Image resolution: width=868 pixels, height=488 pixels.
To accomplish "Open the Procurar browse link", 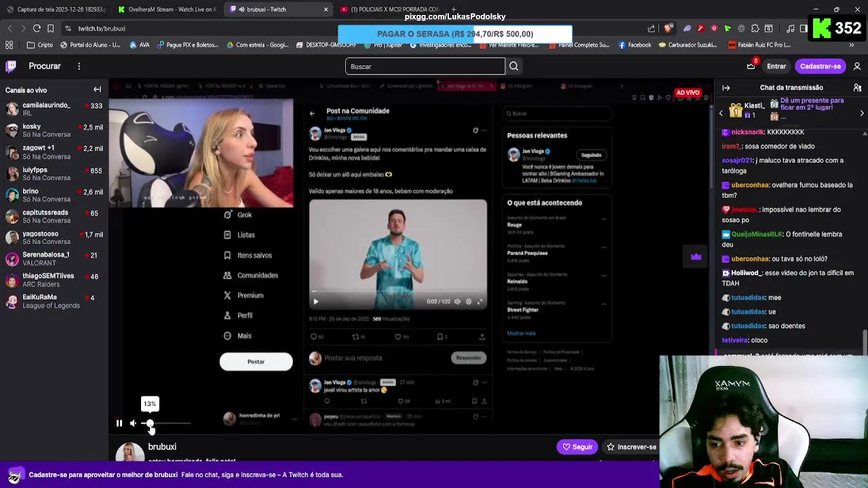I will [45, 66].
